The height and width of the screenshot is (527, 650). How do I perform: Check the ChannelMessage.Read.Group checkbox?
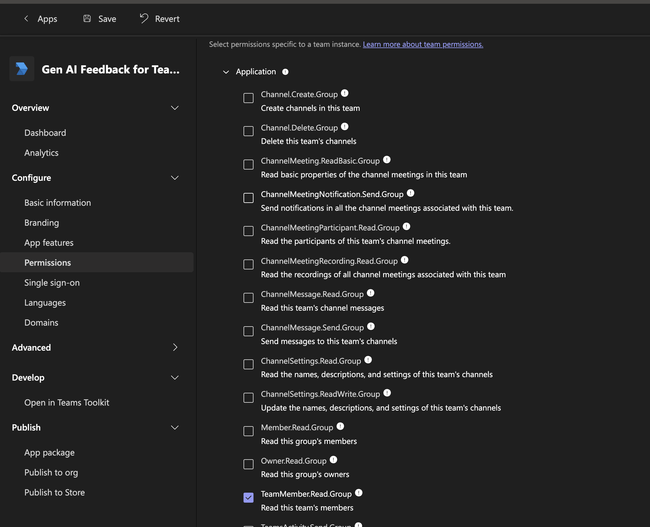pos(248,298)
